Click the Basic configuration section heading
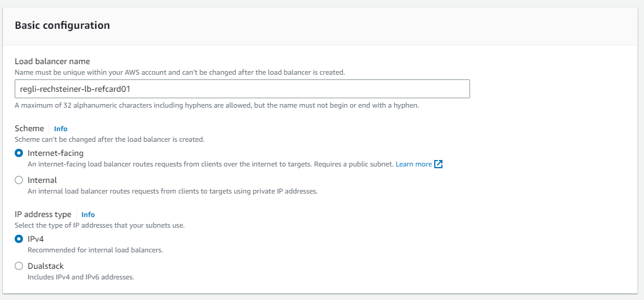Image resolution: width=644 pixels, height=300 pixels. pyautogui.click(x=62, y=26)
